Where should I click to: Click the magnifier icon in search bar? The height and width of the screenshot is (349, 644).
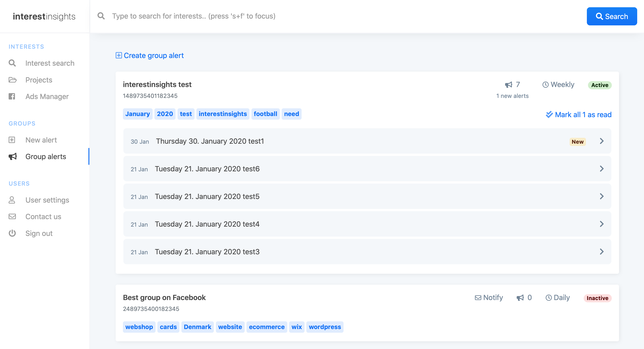pyautogui.click(x=101, y=16)
